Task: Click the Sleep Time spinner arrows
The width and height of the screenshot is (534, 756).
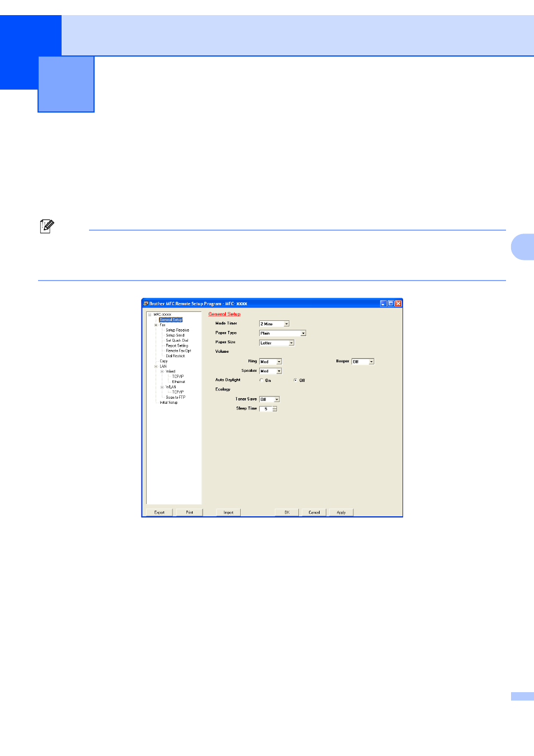Action: (x=275, y=409)
